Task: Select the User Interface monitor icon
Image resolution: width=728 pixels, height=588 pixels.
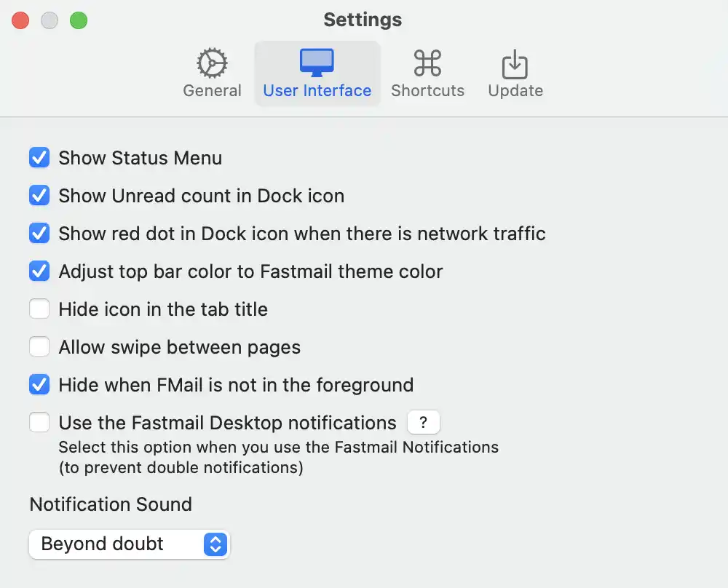Action: (x=317, y=63)
